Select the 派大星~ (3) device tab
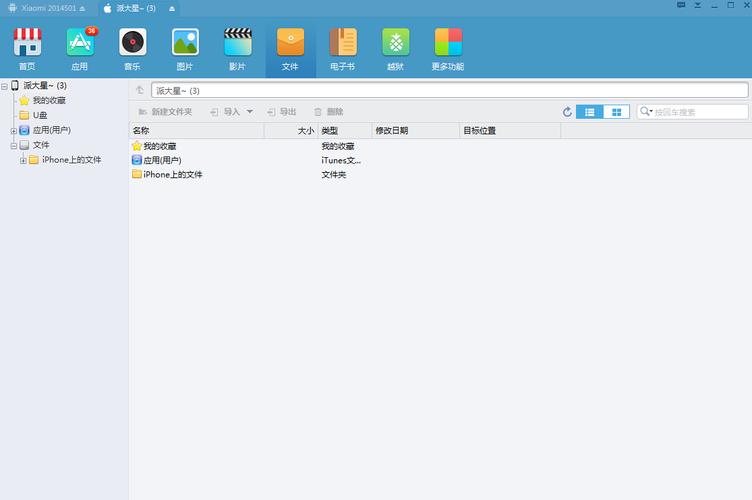 click(135, 8)
